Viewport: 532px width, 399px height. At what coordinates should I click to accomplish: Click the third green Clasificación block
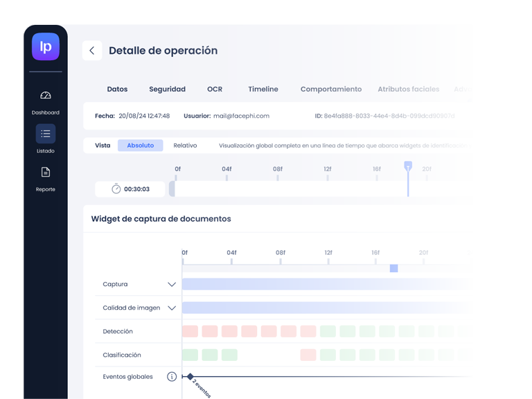pos(229,355)
